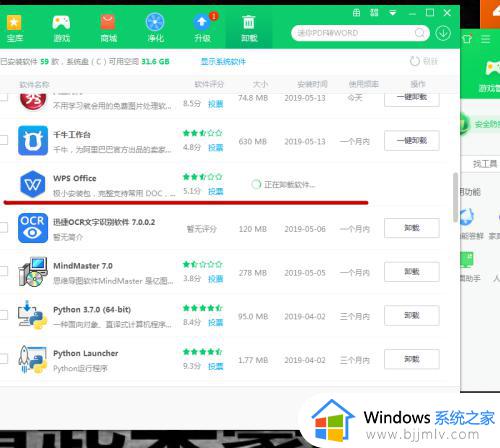Screen dimensions: 500x448
Task: Click 投票 vote link for Python Launcher
Action: point(215,366)
